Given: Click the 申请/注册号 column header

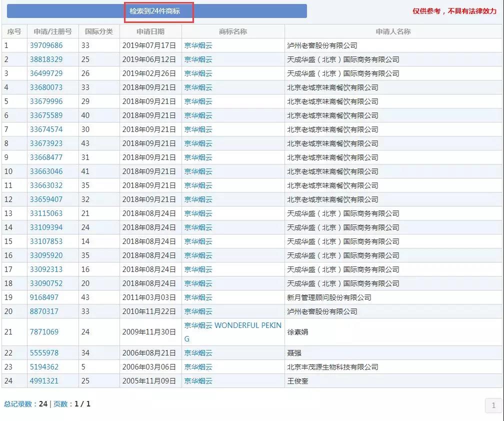Looking at the screenshot, I should [52, 31].
